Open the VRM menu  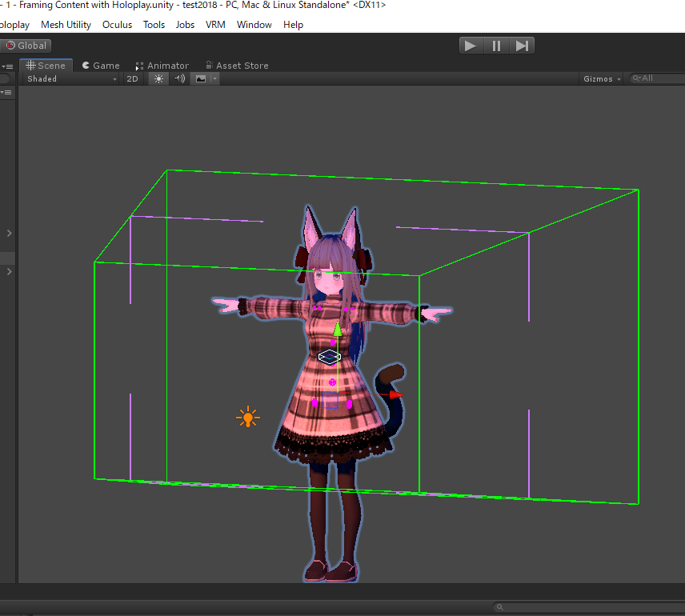pos(215,25)
